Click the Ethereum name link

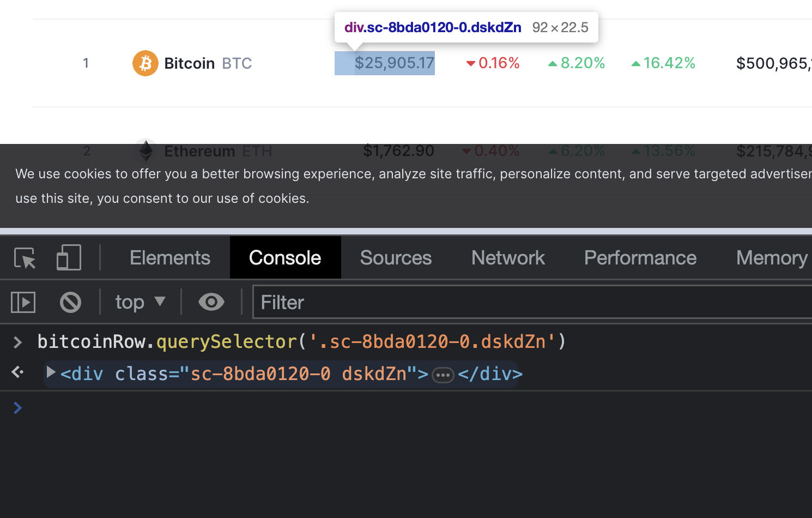(199, 151)
